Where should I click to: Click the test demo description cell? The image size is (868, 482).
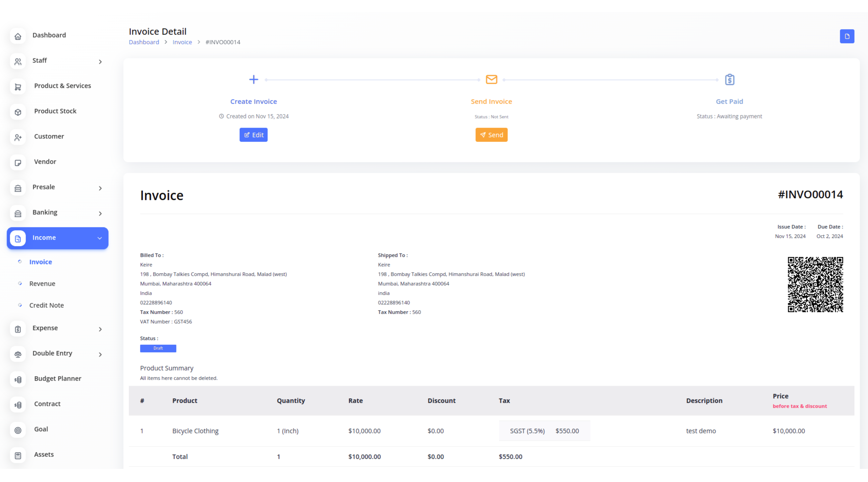click(701, 431)
